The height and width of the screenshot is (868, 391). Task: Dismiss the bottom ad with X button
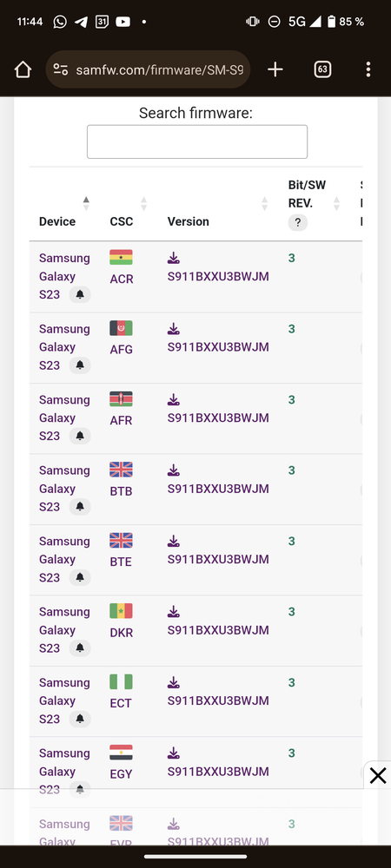(x=378, y=775)
